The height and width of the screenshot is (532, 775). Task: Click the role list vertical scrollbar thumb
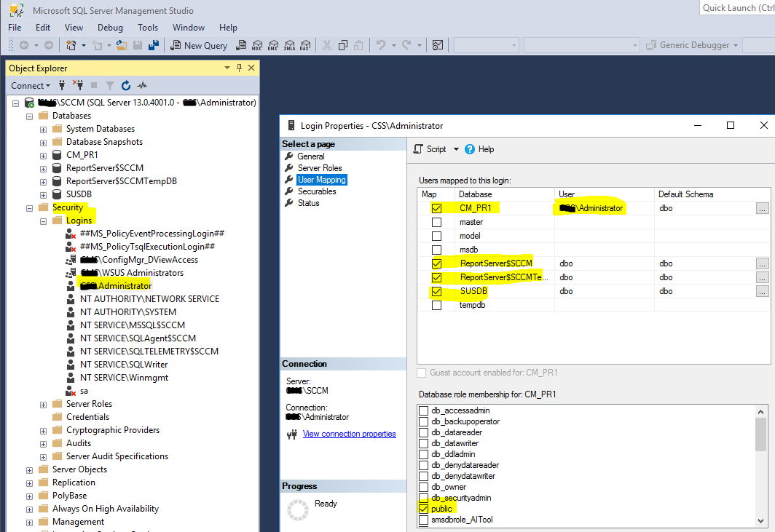[x=760, y=434]
